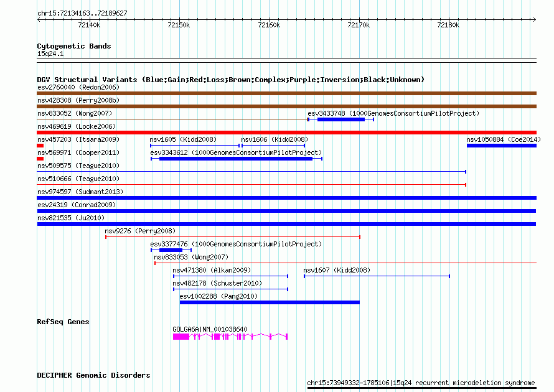Click nsv1607 (Kidd2008) label
The height and width of the screenshot is (392, 554).
coord(337,270)
